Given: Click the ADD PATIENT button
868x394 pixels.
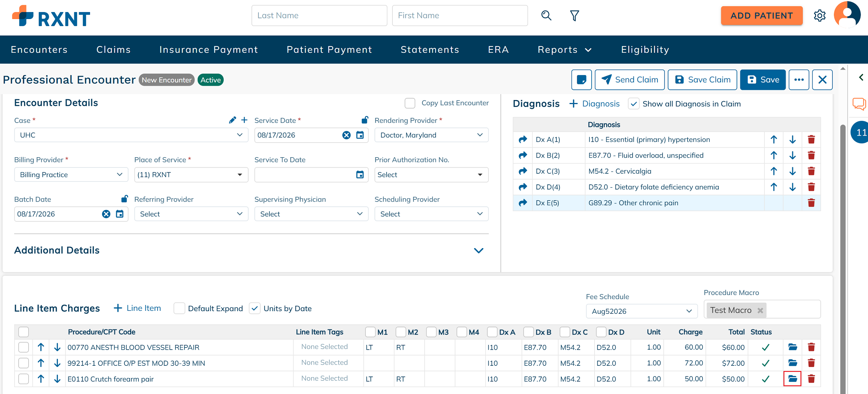Looking at the screenshot, I should tap(761, 15).
